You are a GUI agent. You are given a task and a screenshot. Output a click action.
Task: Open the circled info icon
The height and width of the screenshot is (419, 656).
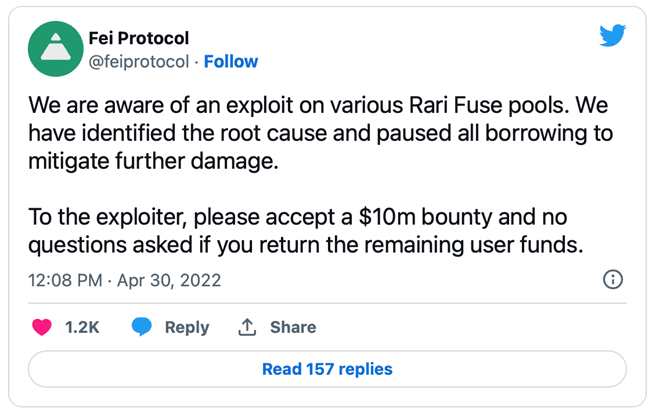(613, 279)
